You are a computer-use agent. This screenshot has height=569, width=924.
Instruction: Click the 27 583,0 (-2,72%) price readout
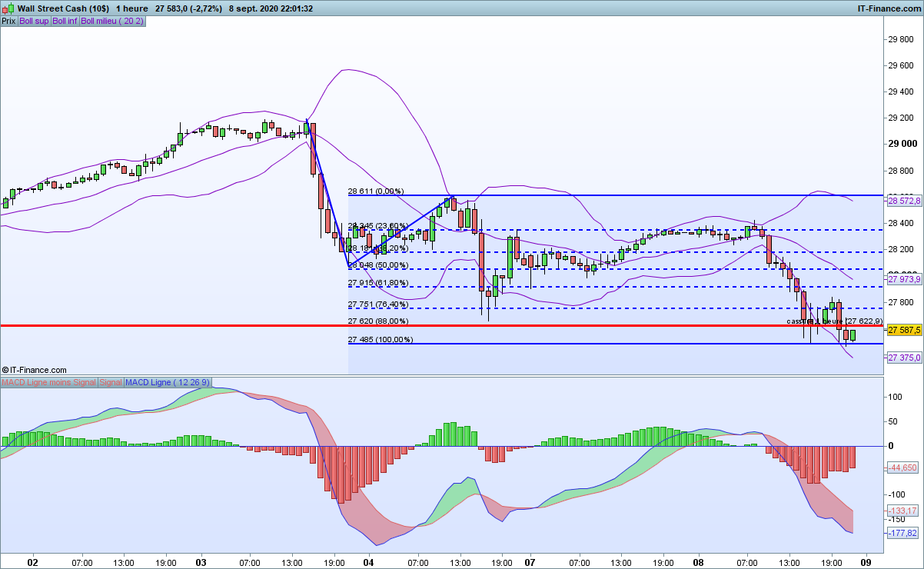[189, 8]
